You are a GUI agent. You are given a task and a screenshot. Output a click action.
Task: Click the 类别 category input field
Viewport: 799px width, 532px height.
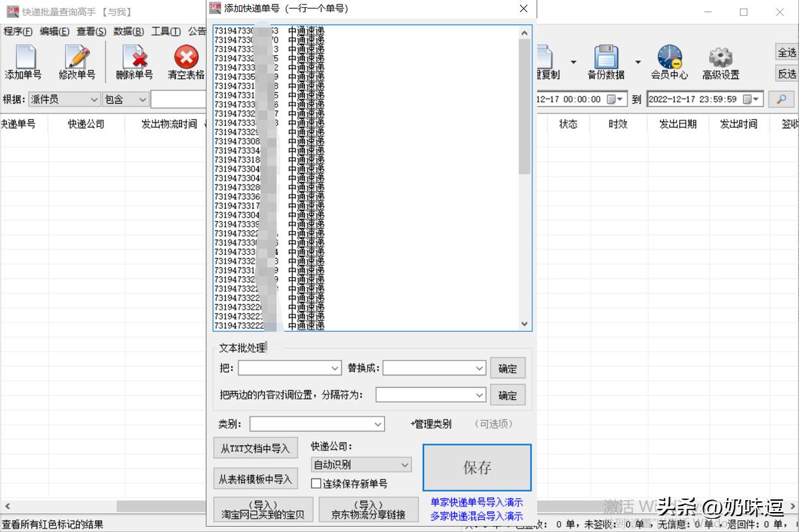click(316, 423)
